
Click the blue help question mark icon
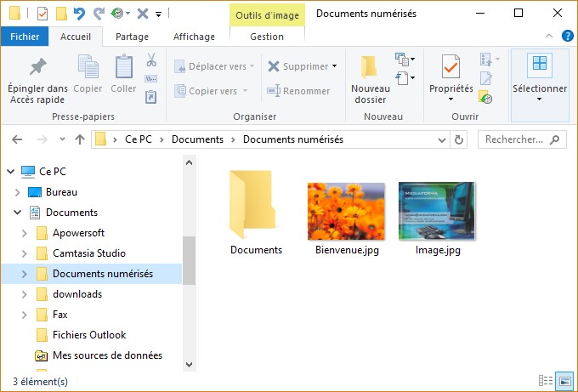point(567,37)
